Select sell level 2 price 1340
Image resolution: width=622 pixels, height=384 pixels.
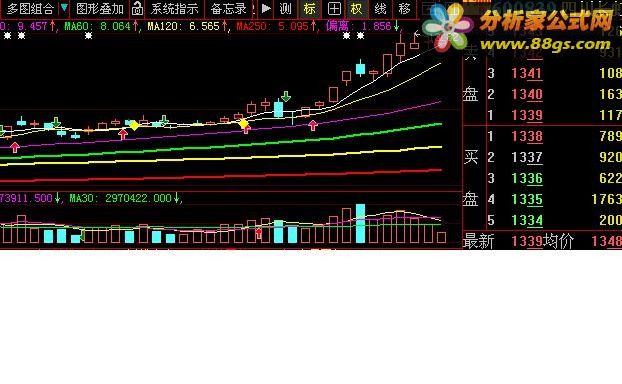[527, 94]
